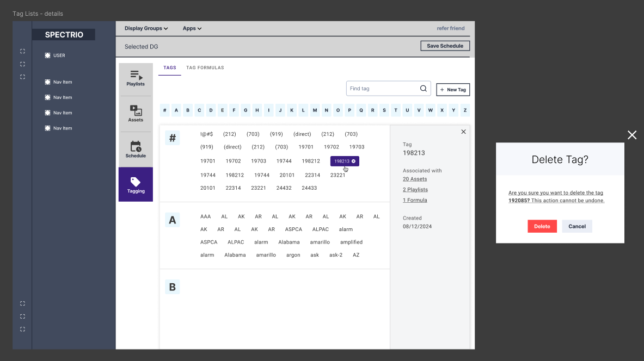
Task: Switch to the Tag Formulas tab
Action: click(205, 68)
